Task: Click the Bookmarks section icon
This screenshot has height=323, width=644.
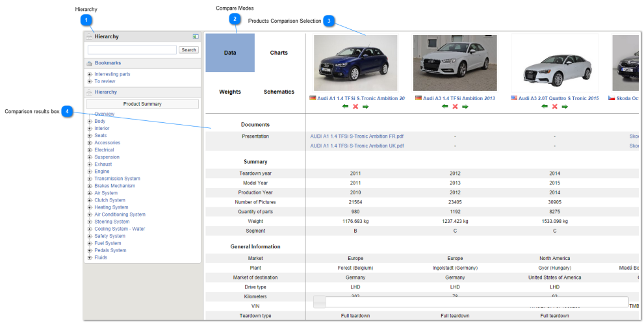Action: tap(89, 63)
